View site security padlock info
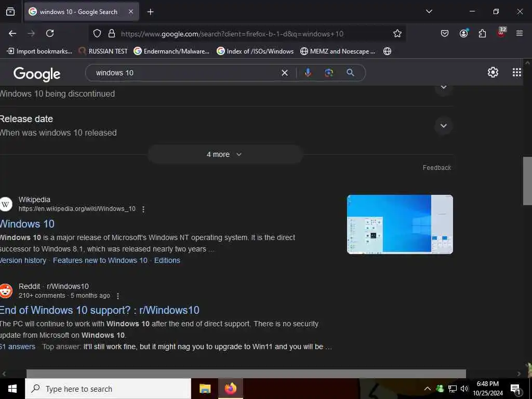The image size is (532, 399). [x=112, y=33]
